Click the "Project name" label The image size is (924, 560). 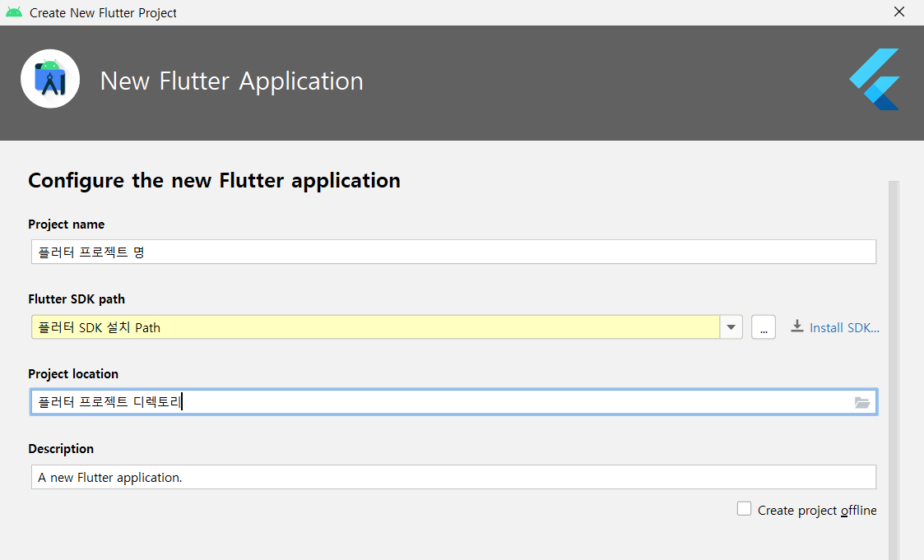pos(67,224)
